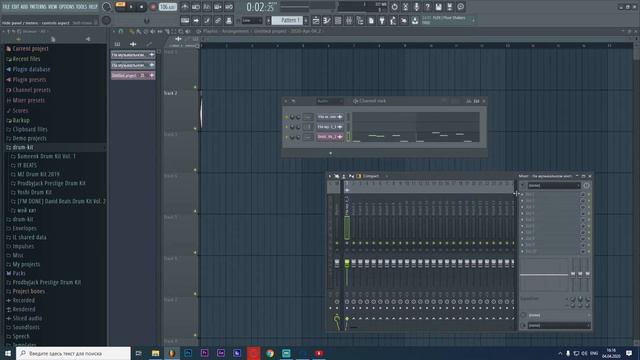The height and width of the screenshot is (360, 640).
Task: Click the tempo value 106
Action: pos(167,7)
